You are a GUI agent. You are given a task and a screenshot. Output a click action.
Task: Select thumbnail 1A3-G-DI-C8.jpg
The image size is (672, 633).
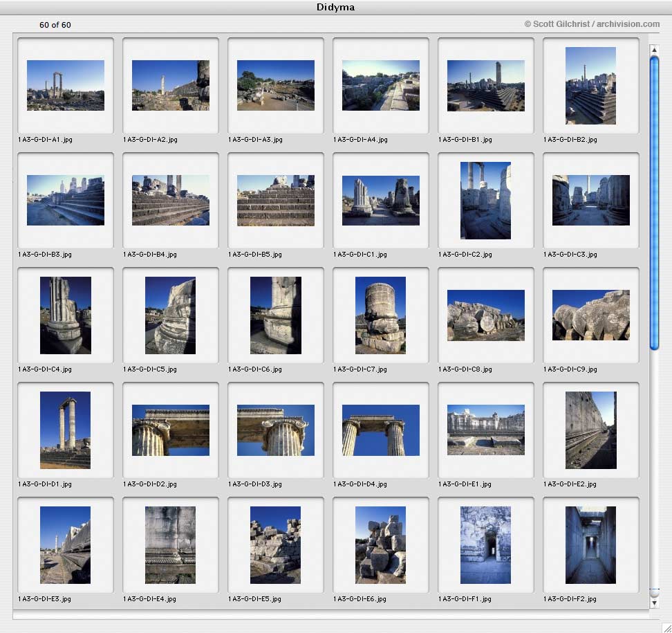coord(485,315)
